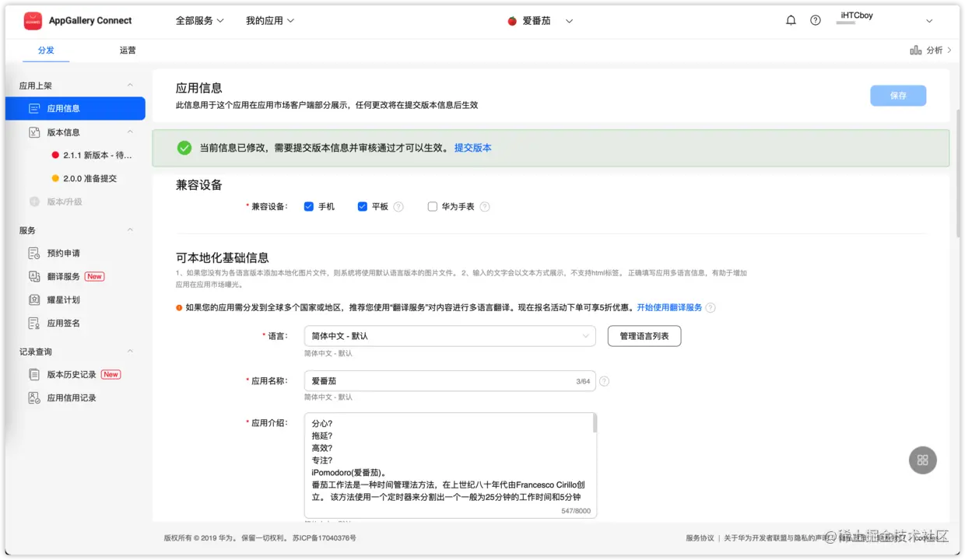This screenshot has width=965, height=560.
Task: Click the 应用信息 sidebar icon
Action: point(34,109)
